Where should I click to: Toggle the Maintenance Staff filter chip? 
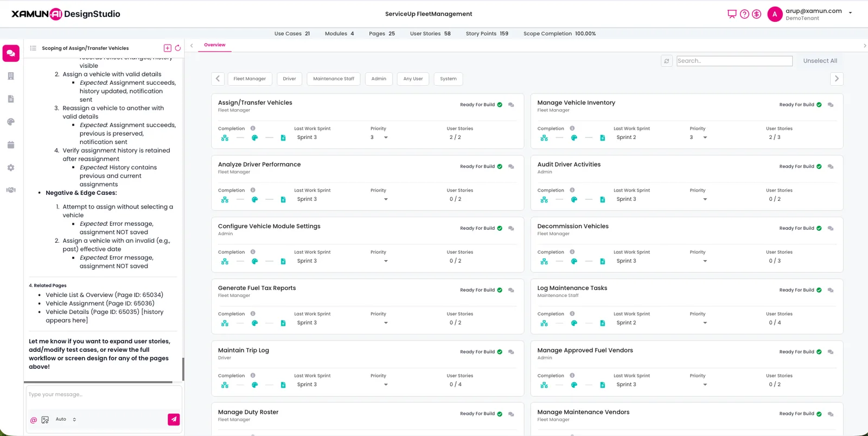334,79
